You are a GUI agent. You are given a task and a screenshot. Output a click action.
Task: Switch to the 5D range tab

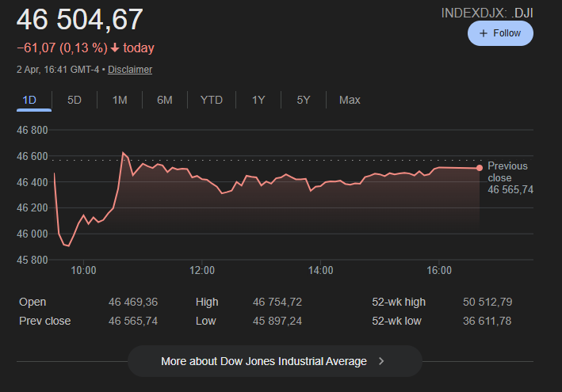75,100
